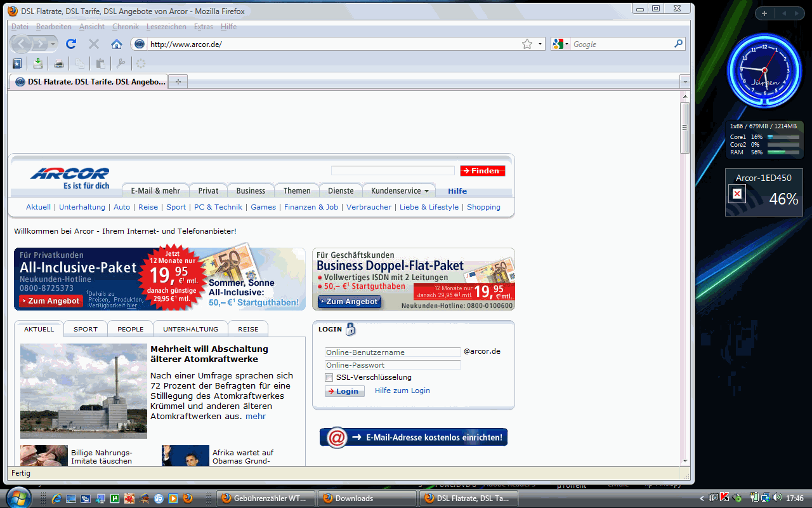Viewport: 812px width, 508px height.
Task: Bookmark this page with the star
Action: 527,44
